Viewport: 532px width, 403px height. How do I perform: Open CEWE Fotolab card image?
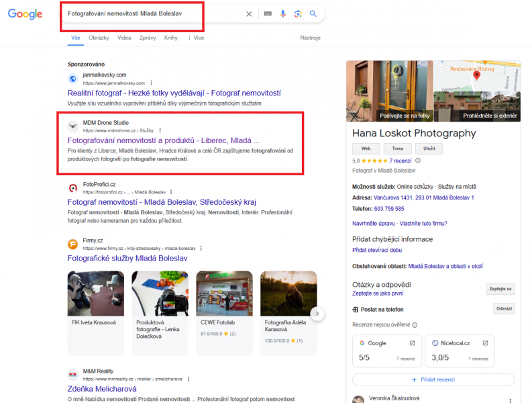224,294
